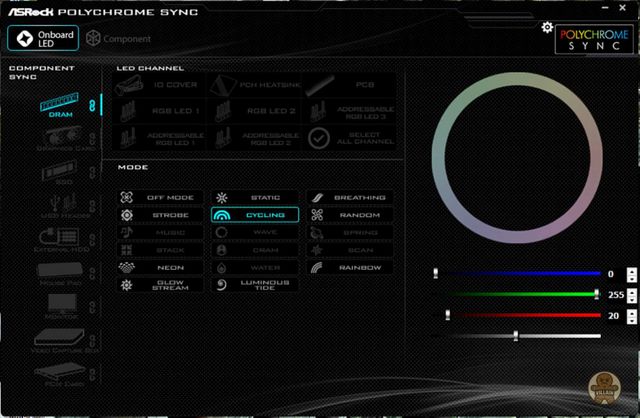The width and height of the screenshot is (640, 418).
Task: Switch to the Onboard LED tab
Action: 44,38
